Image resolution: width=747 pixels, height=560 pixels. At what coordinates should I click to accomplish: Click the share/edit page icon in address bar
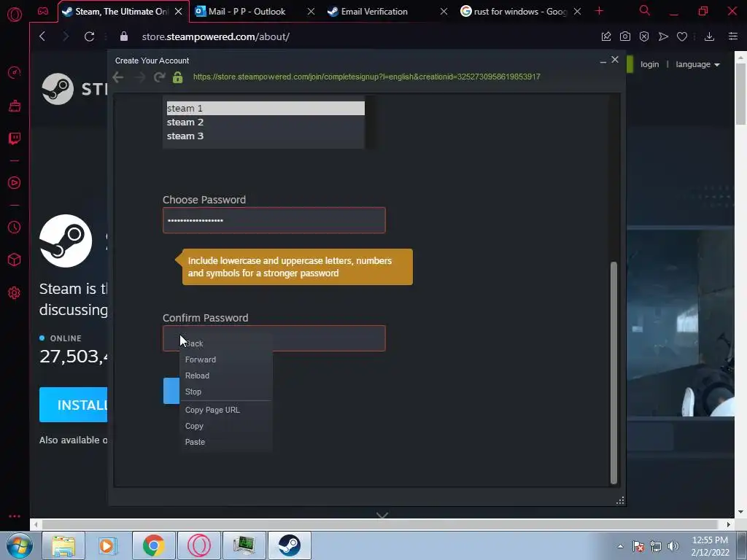(x=606, y=36)
